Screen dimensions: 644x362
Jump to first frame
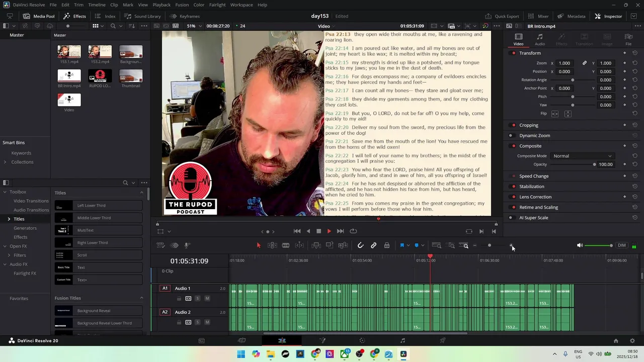297,231
